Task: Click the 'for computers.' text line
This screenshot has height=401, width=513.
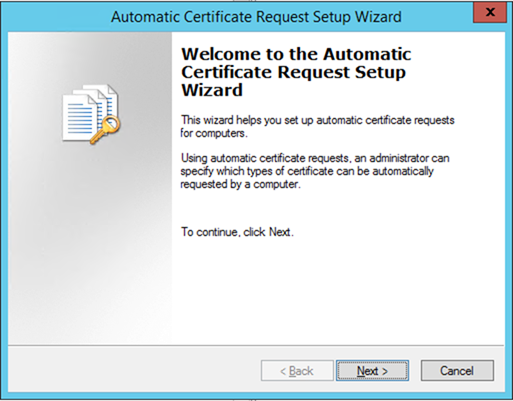Action: [x=214, y=133]
